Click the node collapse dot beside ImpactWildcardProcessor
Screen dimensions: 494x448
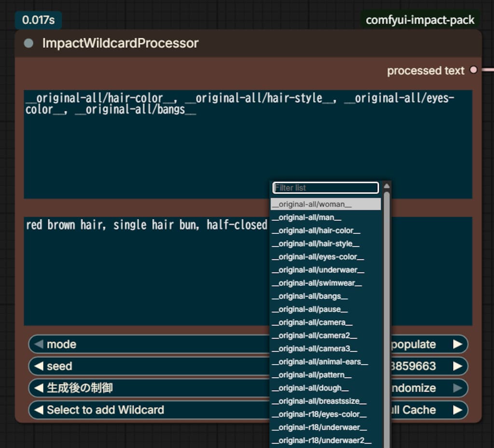28,43
